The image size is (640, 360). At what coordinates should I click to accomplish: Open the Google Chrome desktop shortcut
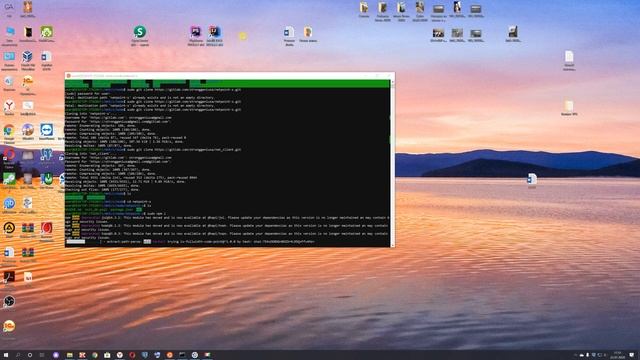pyautogui.click(x=9, y=131)
